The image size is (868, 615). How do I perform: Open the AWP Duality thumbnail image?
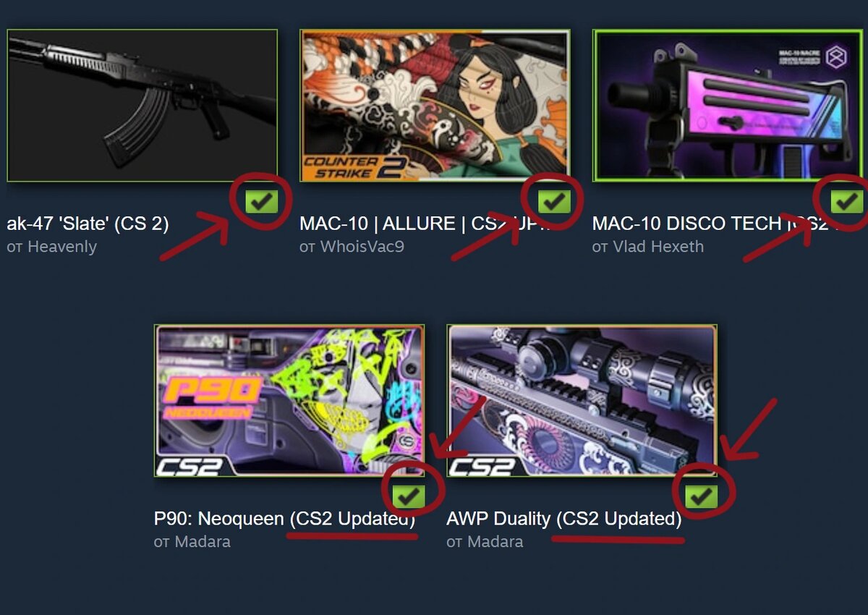[x=582, y=401]
